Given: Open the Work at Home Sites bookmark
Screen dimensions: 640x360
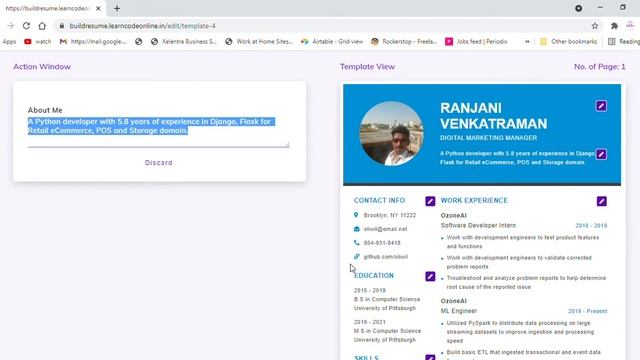Looking at the screenshot, I should tap(259, 42).
